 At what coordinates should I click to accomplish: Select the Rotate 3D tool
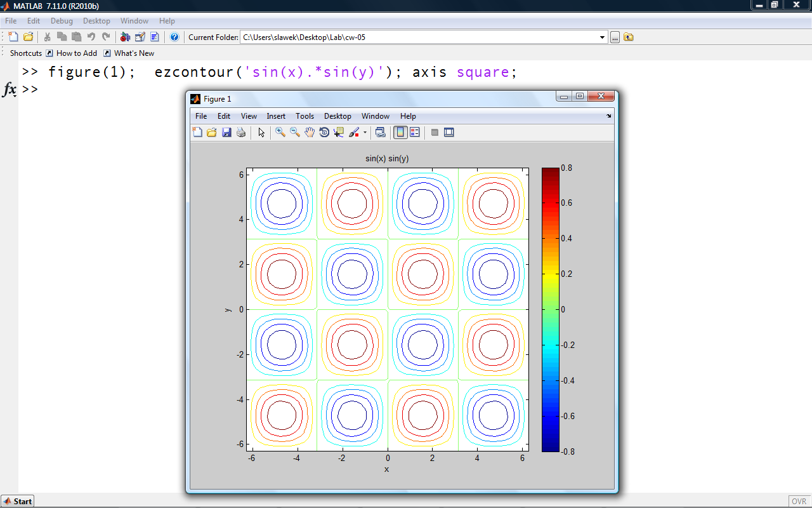pyautogui.click(x=324, y=132)
